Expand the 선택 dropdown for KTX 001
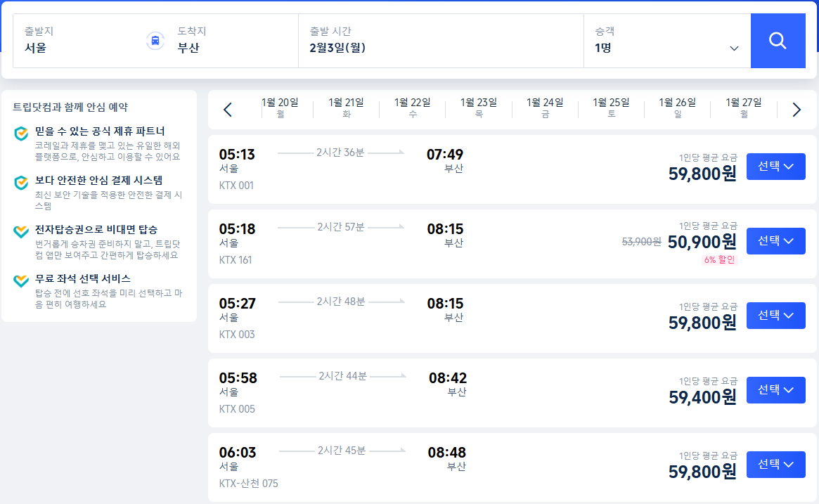Image resolution: width=819 pixels, height=504 pixels. click(775, 166)
